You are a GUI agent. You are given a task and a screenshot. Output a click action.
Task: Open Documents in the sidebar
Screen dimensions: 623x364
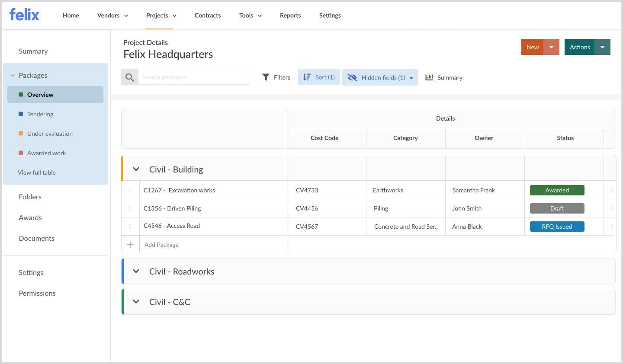point(37,238)
